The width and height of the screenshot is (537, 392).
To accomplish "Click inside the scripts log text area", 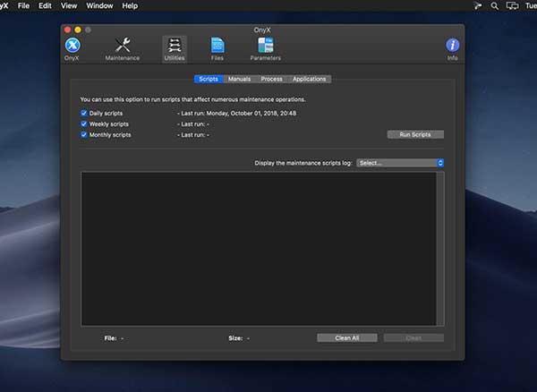I will pyautogui.click(x=259, y=249).
